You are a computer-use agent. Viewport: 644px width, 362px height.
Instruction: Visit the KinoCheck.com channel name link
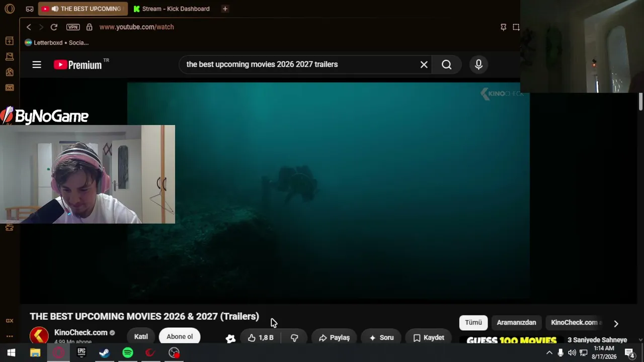80,332
